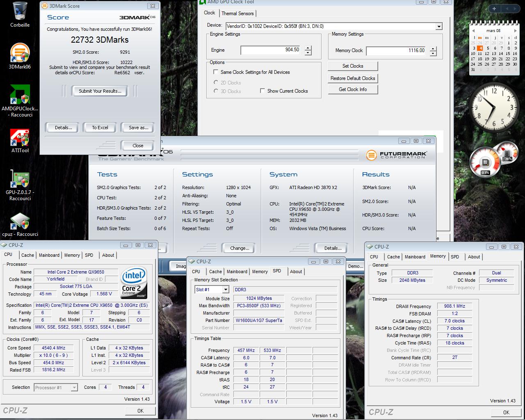Open the Device dropdown in AMD GPU Clock Tool
The height and width of the screenshot is (420, 525).
439,26
